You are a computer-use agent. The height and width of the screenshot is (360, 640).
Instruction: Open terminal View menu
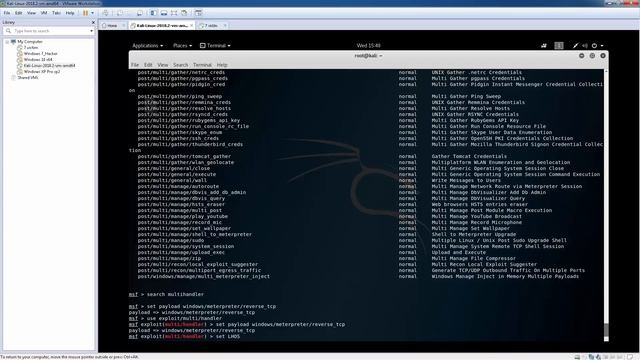point(163,65)
